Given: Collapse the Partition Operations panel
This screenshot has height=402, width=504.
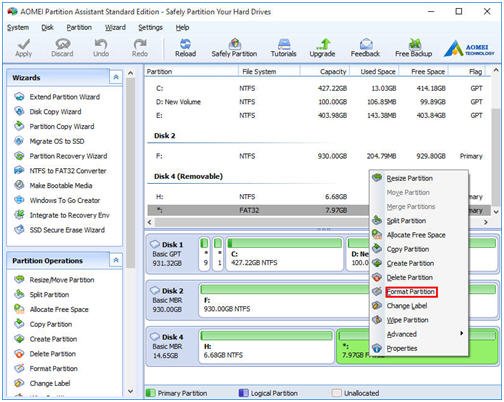Looking at the screenshot, I should 116,260.
